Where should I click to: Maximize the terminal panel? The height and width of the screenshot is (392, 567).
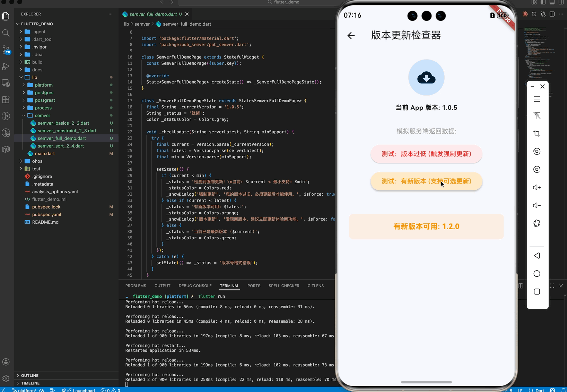coord(552,286)
